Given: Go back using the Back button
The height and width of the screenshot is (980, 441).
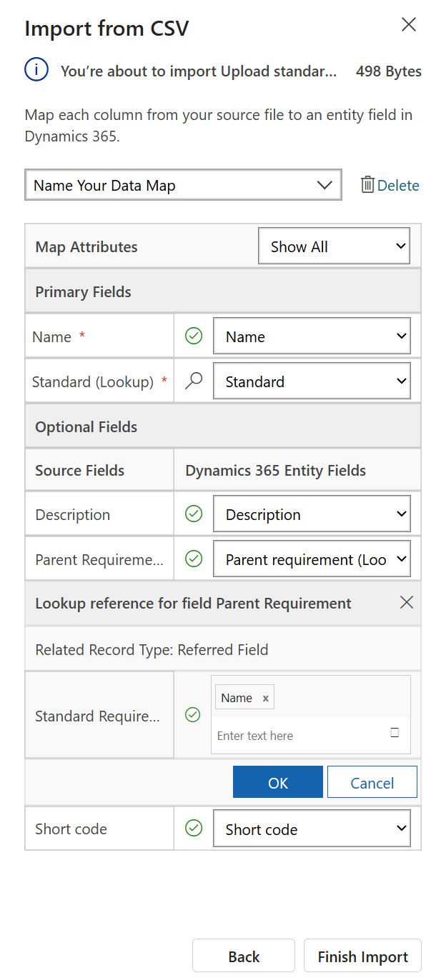Looking at the screenshot, I should pyautogui.click(x=244, y=956).
